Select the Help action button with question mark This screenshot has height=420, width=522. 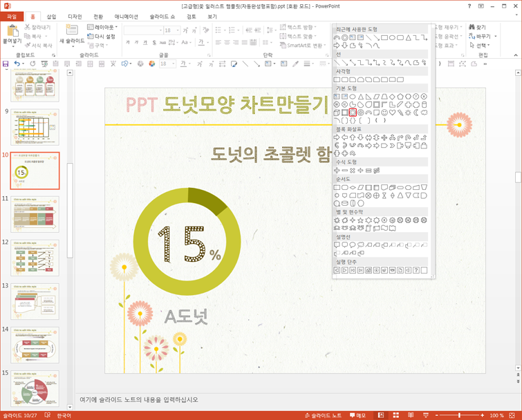416,270
